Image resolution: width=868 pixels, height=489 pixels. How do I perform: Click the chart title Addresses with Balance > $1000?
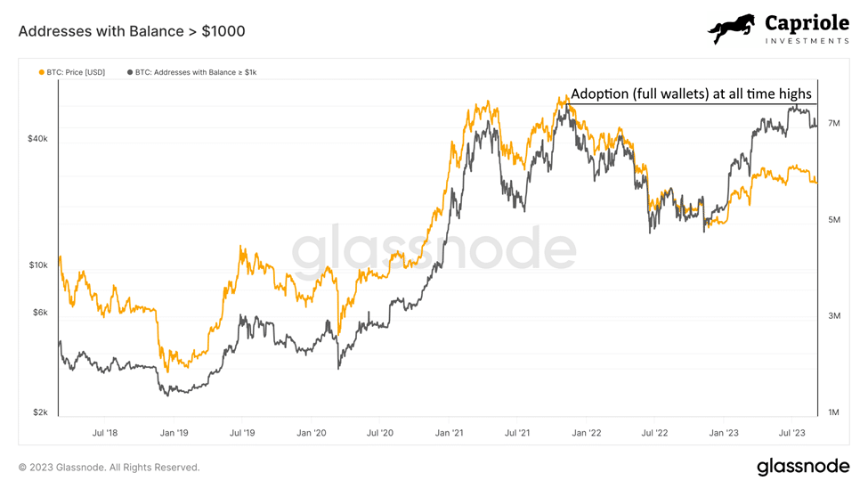(132, 31)
